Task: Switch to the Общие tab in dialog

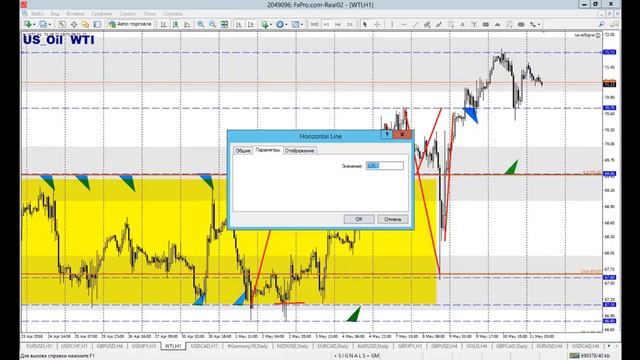Action: (242, 151)
